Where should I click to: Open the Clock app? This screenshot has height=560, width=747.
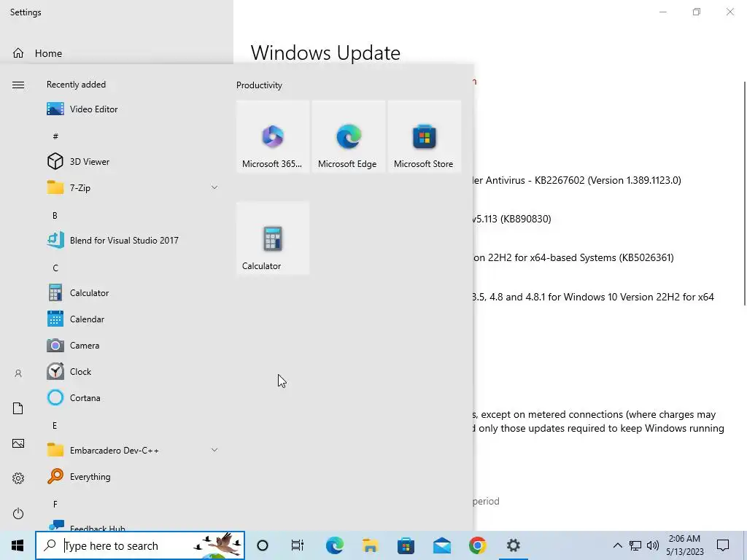pos(133,371)
